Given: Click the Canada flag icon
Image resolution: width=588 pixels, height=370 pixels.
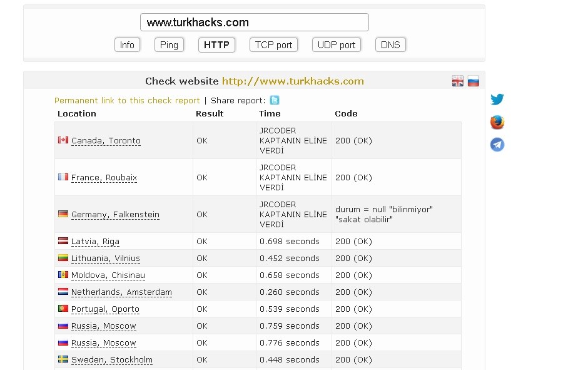Looking at the screenshot, I should (63, 140).
